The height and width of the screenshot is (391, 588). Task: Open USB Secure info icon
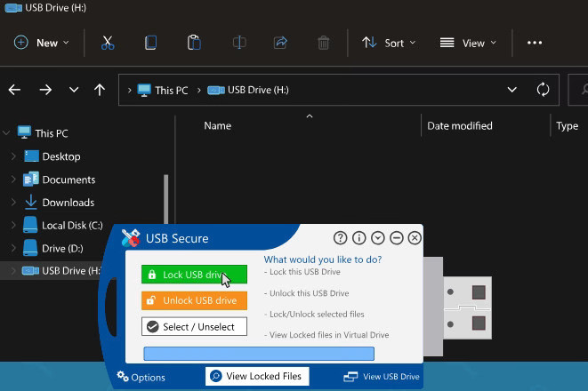[358, 238]
